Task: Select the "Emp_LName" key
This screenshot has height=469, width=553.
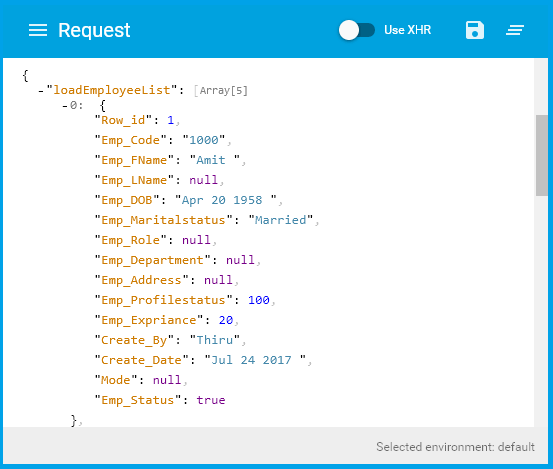Action: 134,180
